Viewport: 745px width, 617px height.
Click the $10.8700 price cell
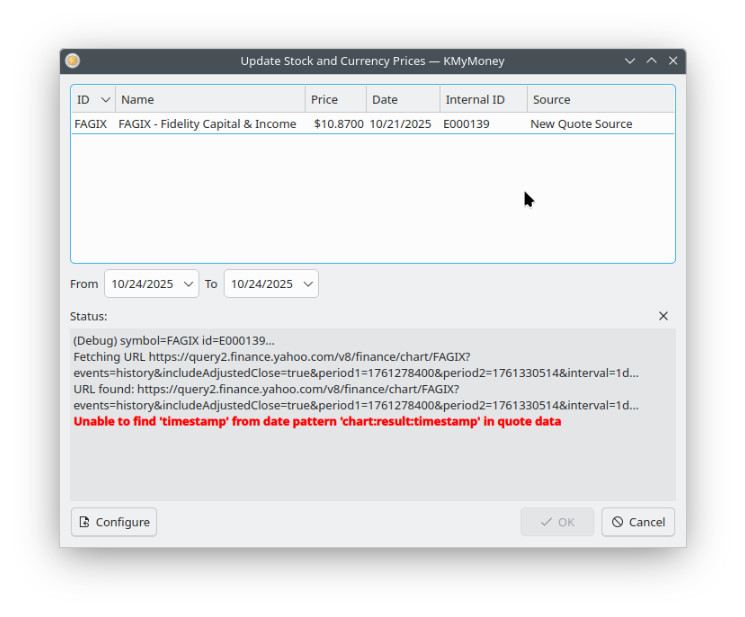(338, 124)
